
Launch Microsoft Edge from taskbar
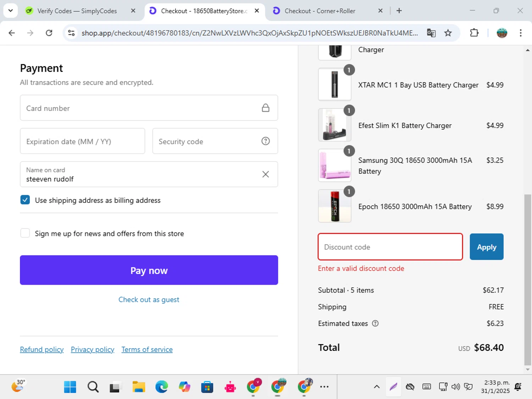pos(161,387)
